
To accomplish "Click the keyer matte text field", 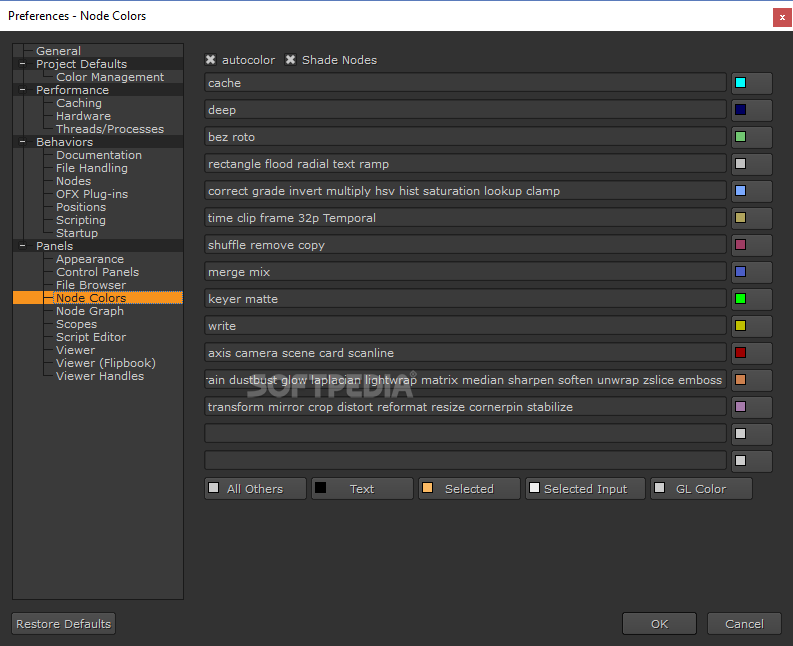I will click(x=465, y=298).
